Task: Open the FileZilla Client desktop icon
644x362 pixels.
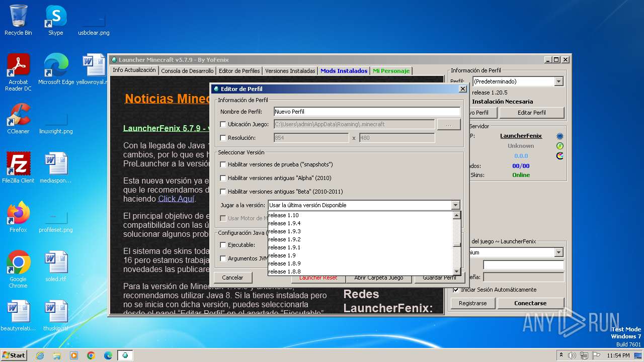Action: click(18, 168)
